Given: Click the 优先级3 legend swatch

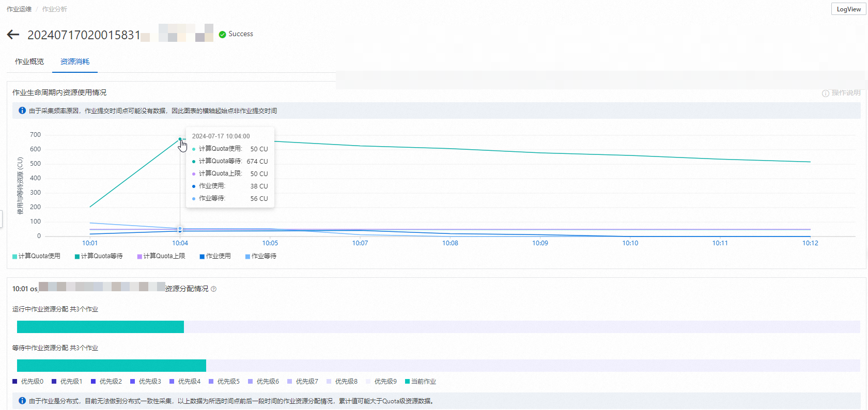Looking at the screenshot, I should pyautogui.click(x=133, y=382).
